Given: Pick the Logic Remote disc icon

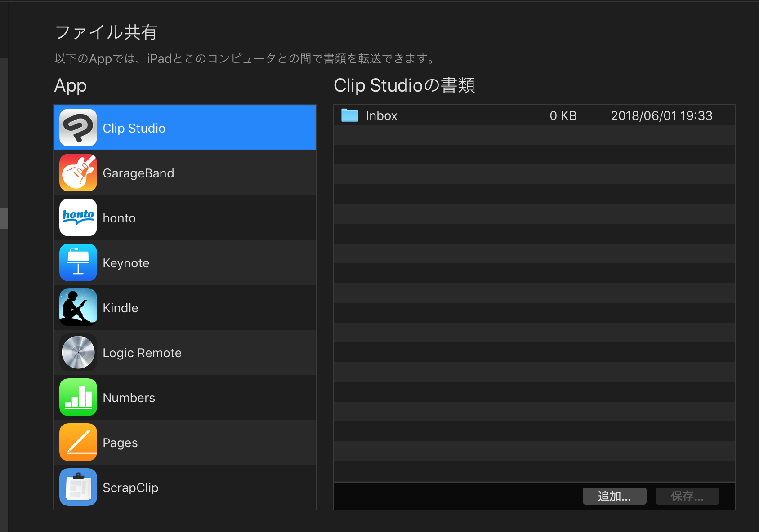Looking at the screenshot, I should point(78,352).
